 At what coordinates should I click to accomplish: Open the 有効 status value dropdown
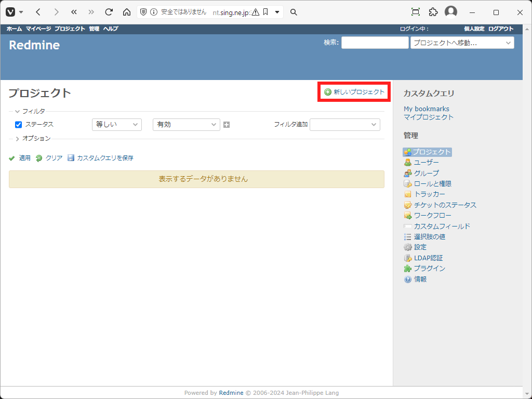coord(187,125)
